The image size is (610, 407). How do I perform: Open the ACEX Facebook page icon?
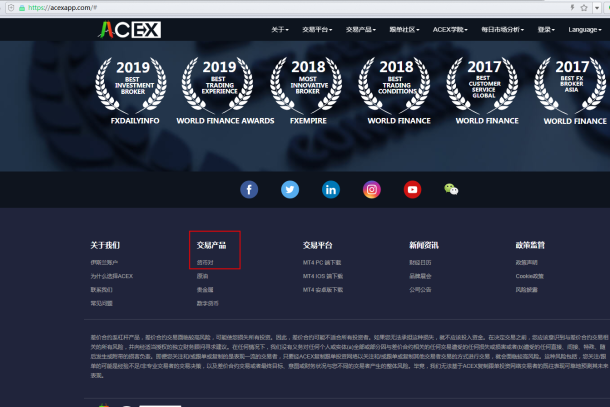coord(249,189)
